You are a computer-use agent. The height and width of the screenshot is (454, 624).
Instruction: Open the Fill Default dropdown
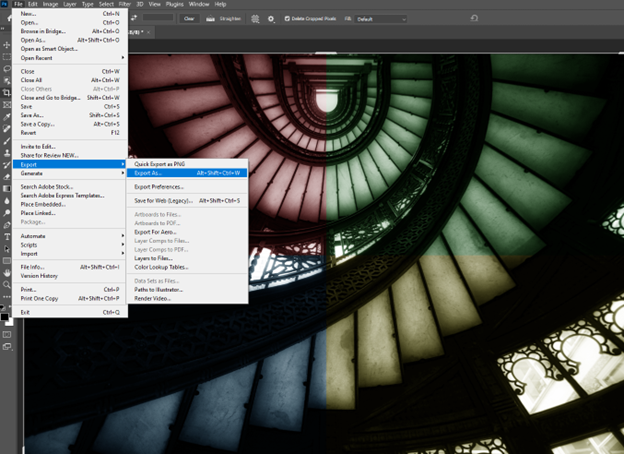click(x=381, y=19)
